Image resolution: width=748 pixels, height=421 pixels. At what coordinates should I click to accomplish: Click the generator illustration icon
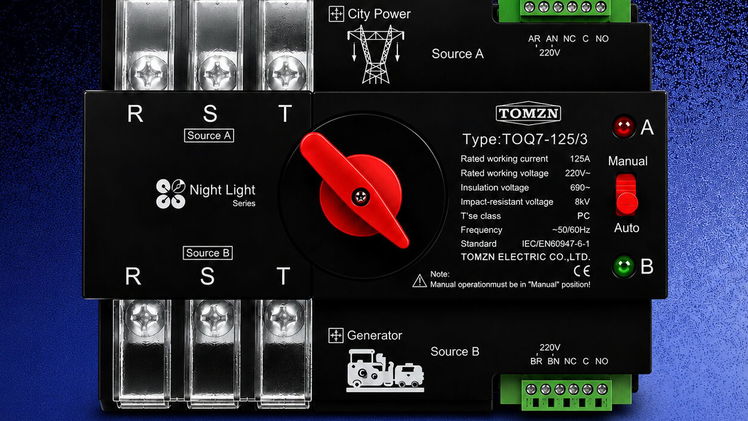385,370
